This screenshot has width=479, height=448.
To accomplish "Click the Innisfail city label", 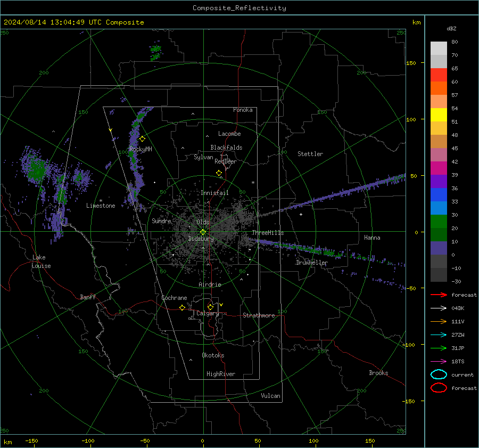I will [214, 193].
